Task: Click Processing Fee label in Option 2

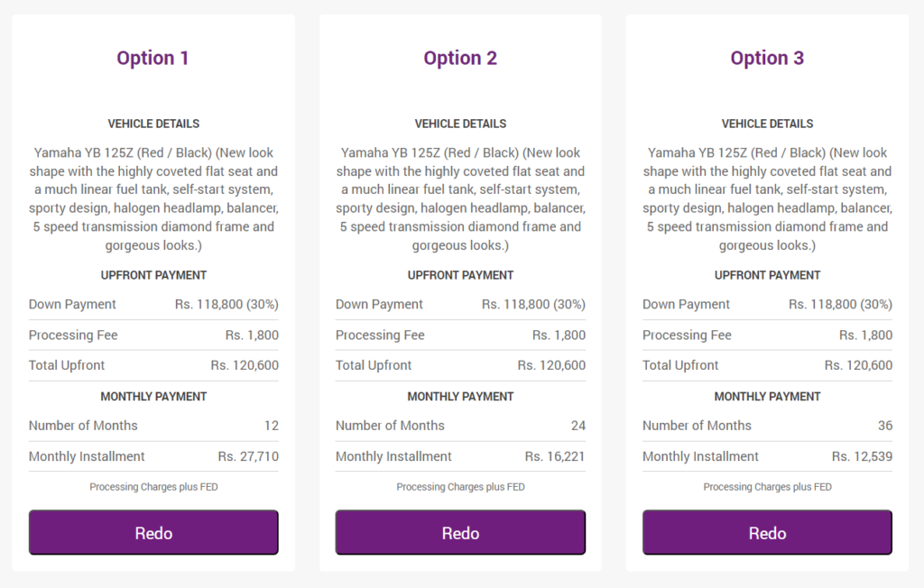Action: [x=380, y=335]
